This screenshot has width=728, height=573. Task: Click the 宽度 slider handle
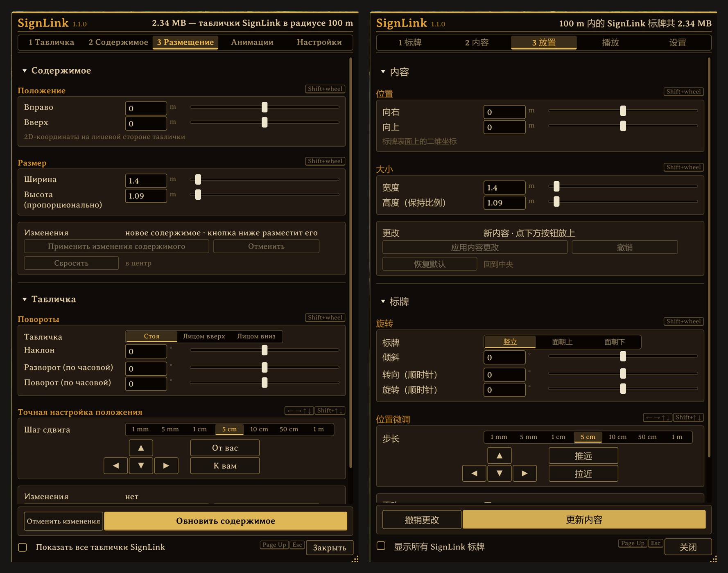coord(556,186)
